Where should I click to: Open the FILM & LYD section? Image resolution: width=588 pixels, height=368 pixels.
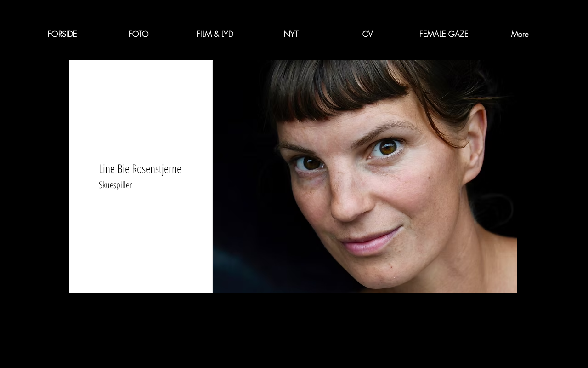point(215,34)
